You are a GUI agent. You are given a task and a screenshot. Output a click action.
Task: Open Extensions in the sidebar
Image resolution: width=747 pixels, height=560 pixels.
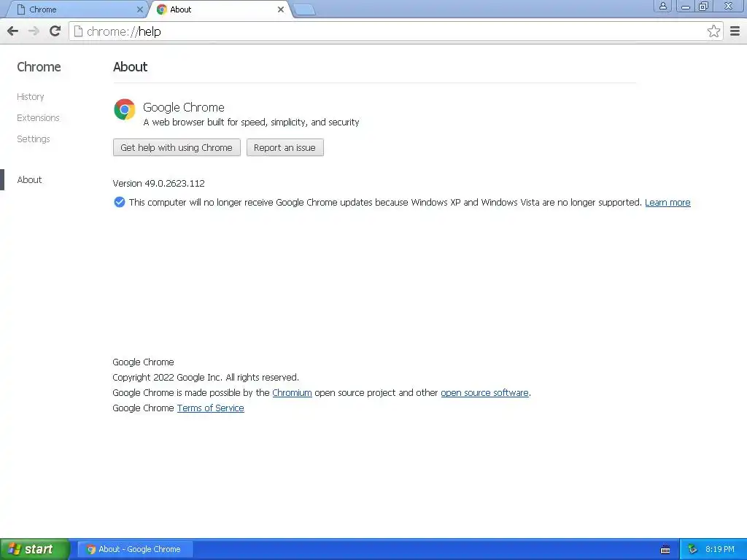pos(38,117)
